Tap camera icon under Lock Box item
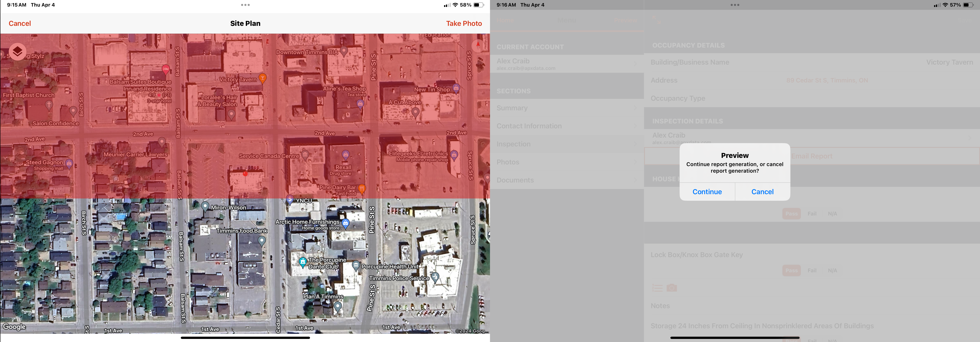The image size is (980, 342). click(x=672, y=288)
